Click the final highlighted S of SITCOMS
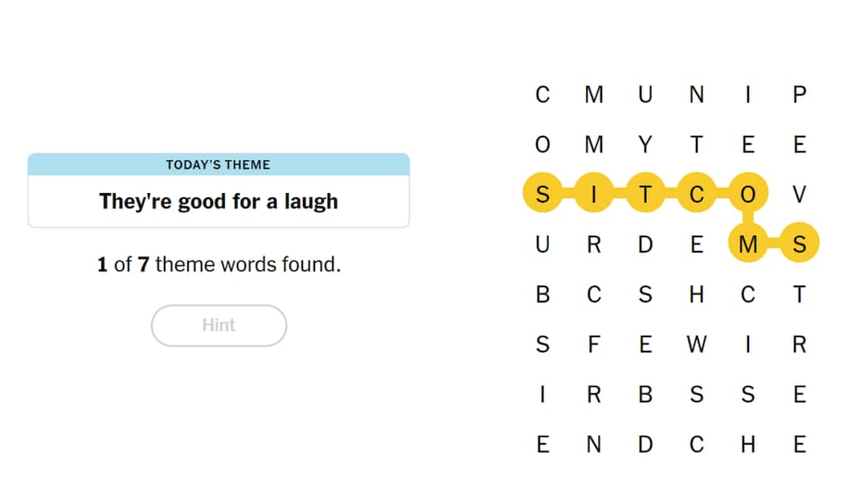Viewport: 868px width, 489px height. tap(800, 244)
